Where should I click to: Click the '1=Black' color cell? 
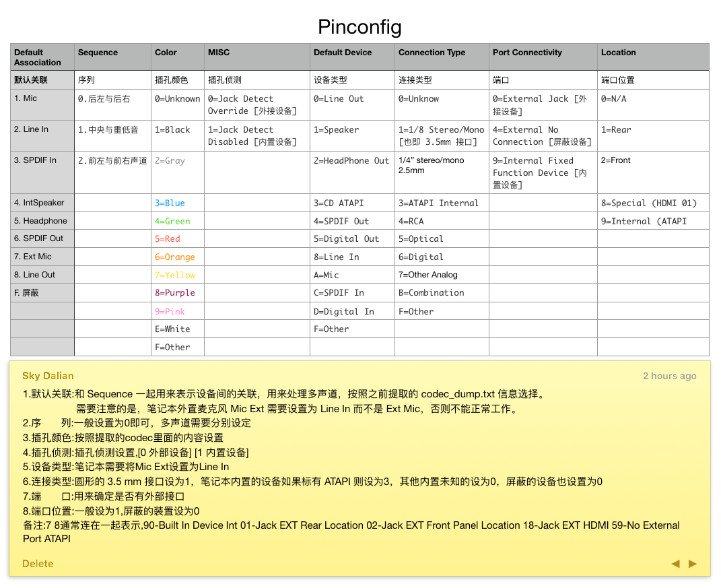(x=178, y=136)
